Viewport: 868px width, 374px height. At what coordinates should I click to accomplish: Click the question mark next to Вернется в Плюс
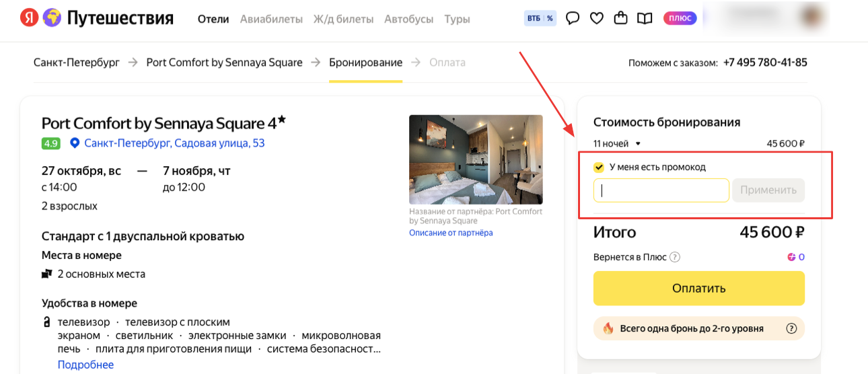point(675,257)
